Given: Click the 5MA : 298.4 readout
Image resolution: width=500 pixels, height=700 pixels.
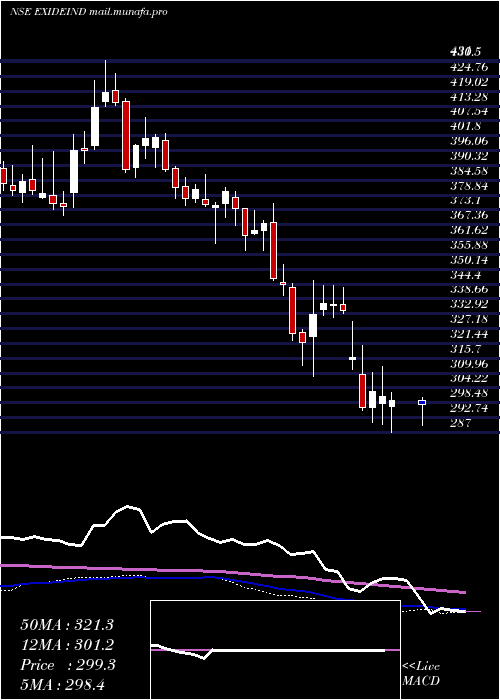Looking at the screenshot, I should pos(62,684).
